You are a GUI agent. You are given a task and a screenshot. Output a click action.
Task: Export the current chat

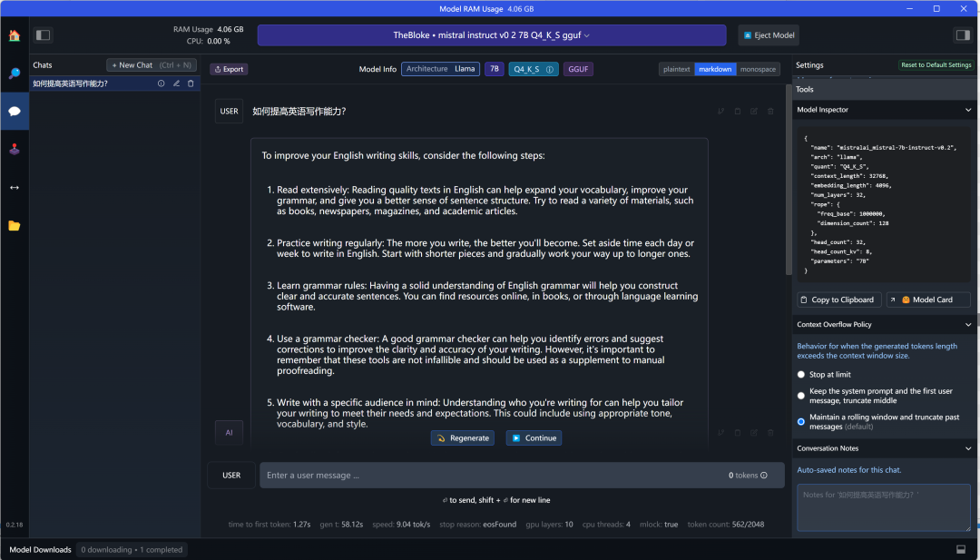(229, 69)
